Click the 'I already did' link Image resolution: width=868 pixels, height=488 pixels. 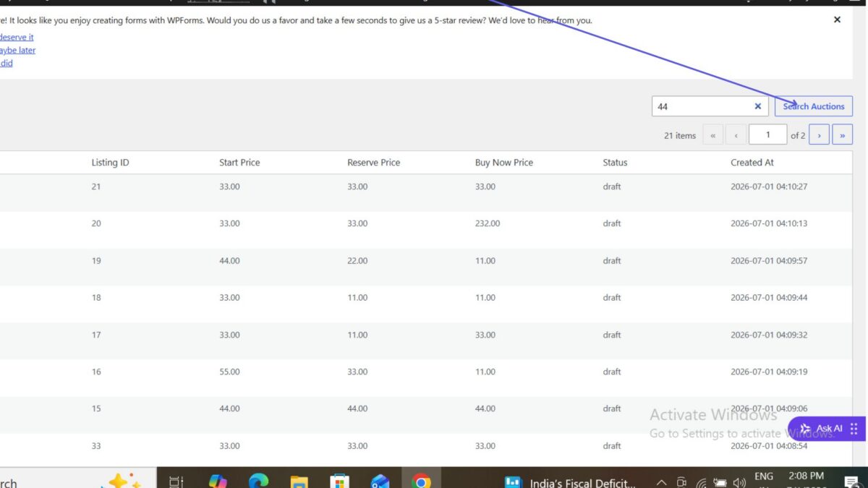[6, 63]
